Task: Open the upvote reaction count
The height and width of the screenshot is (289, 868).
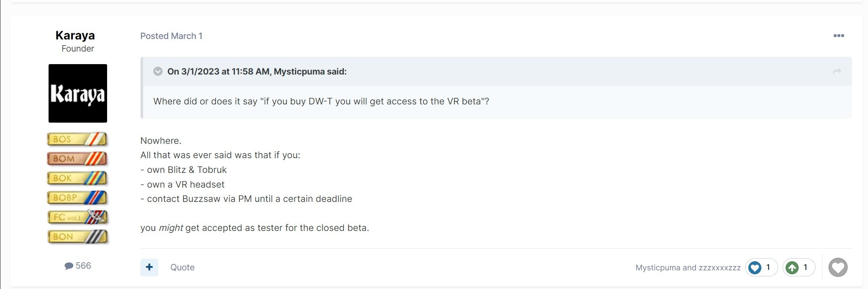Action: 799,267
